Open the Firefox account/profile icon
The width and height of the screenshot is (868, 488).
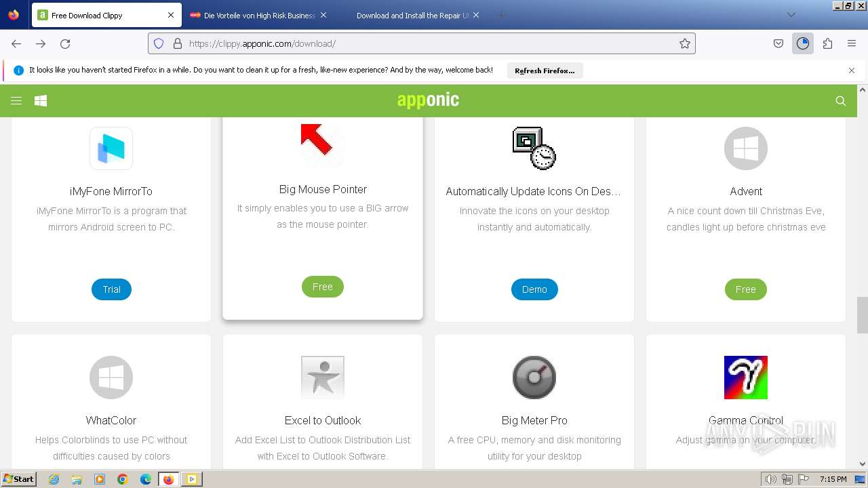803,43
